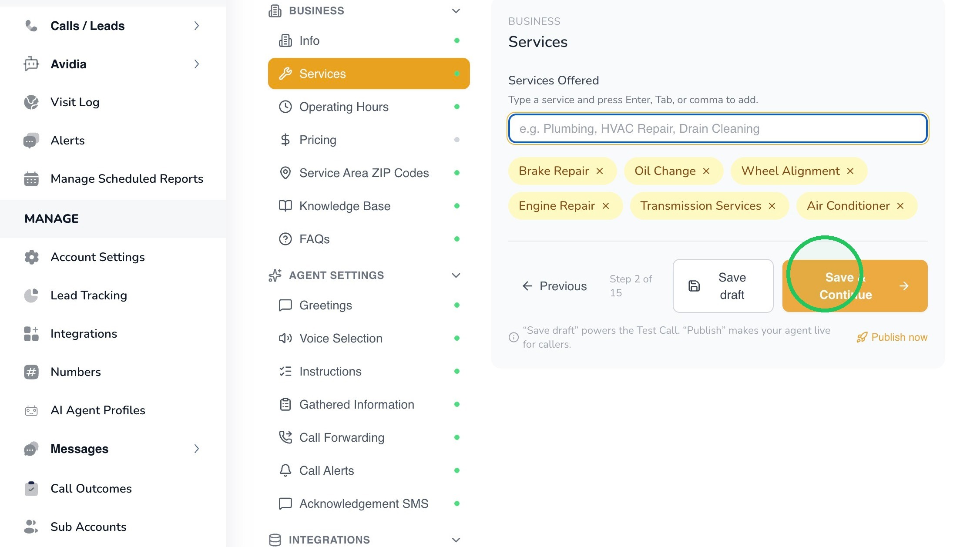Open Call Outcomes page

[x=91, y=489]
